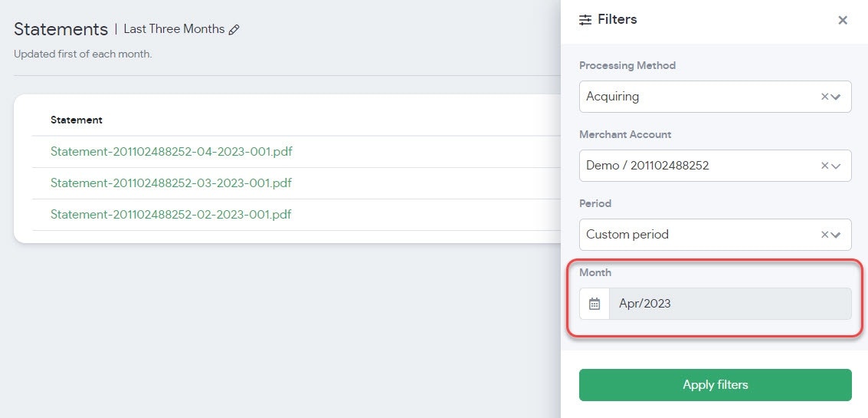Click the Demo / 201102488252 account value
The height and width of the screenshot is (418, 868).
[647, 166]
